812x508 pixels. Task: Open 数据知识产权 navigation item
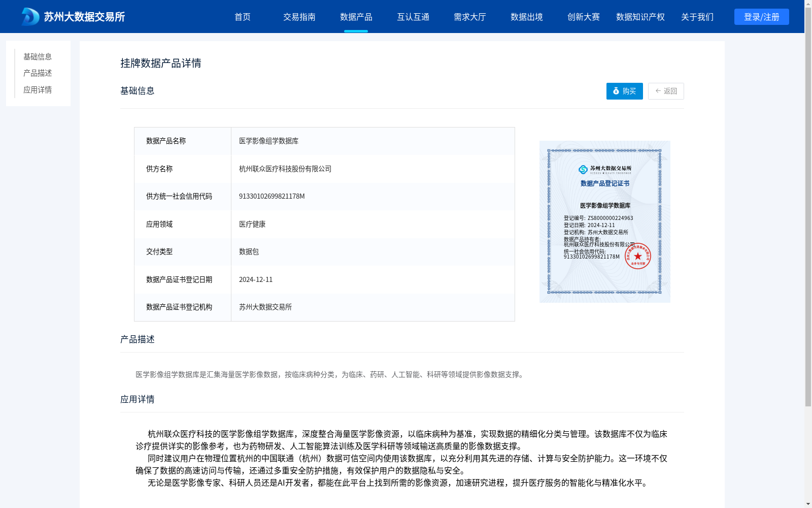coord(640,17)
